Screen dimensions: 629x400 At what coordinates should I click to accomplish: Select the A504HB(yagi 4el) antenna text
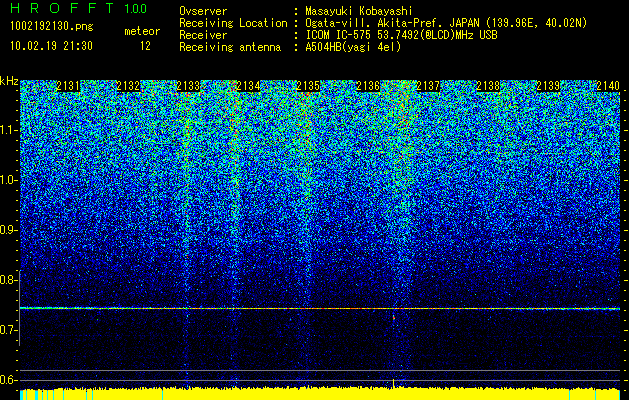[353, 47]
